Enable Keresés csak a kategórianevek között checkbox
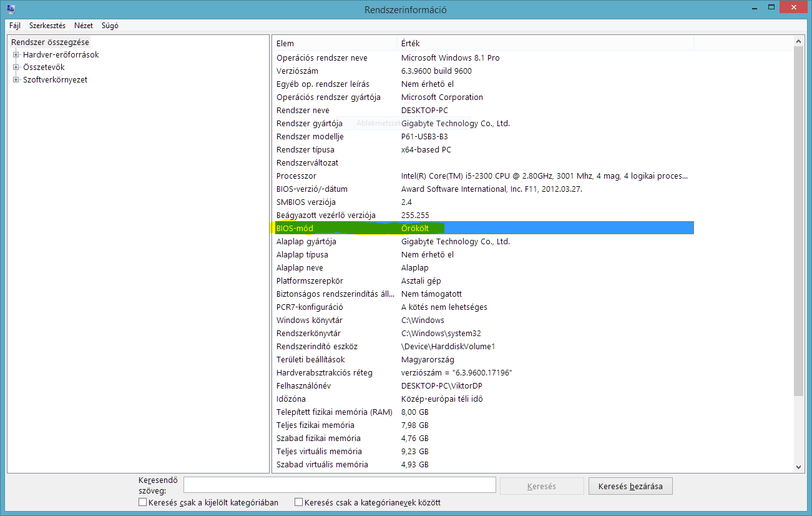 (298, 502)
